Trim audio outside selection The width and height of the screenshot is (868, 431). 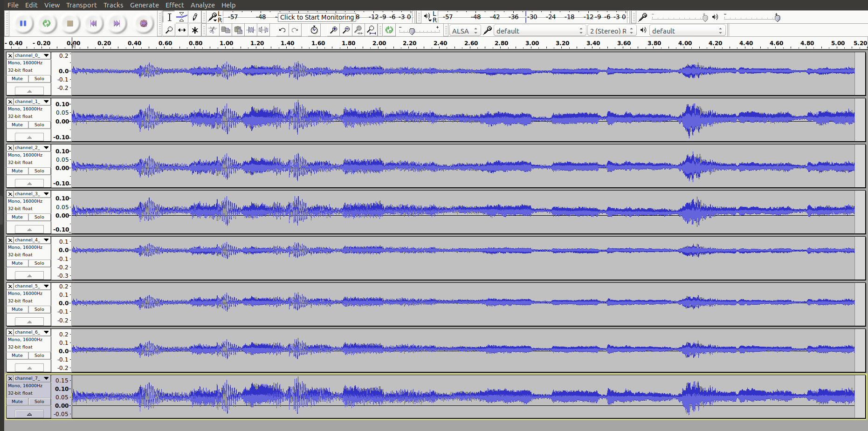pyautogui.click(x=251, y=30)
